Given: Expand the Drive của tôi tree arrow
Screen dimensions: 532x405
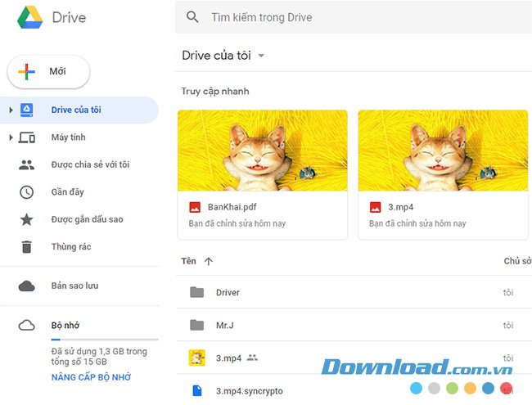Looking at the screenshot, I should click(11, 110).
